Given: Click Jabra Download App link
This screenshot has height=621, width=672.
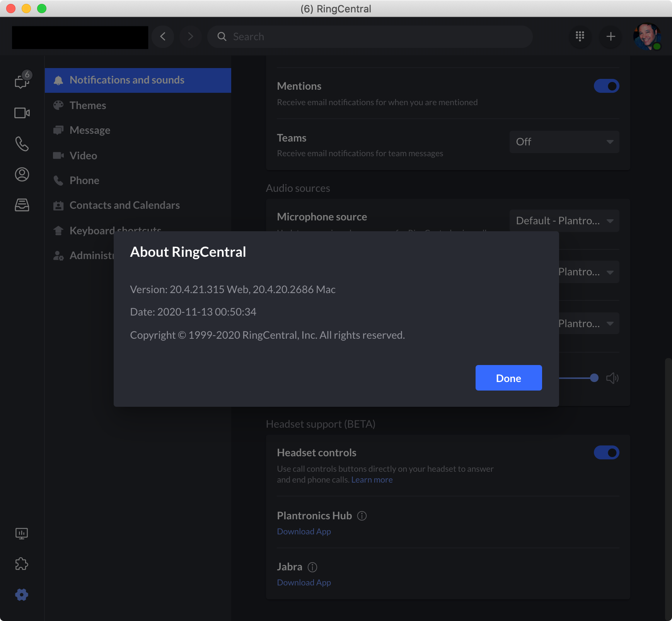Looking at the screenshot, I should (304, 583).
